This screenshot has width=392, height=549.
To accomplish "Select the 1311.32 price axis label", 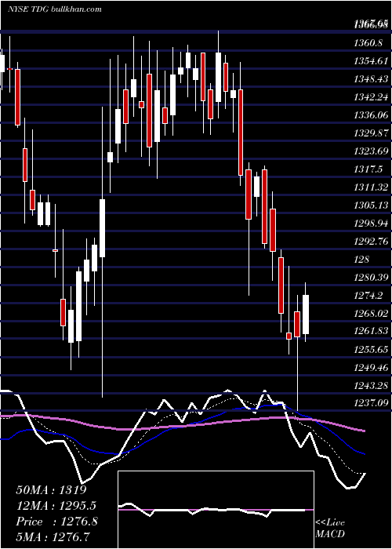I will pyautogui.click(x=371, y=187).
